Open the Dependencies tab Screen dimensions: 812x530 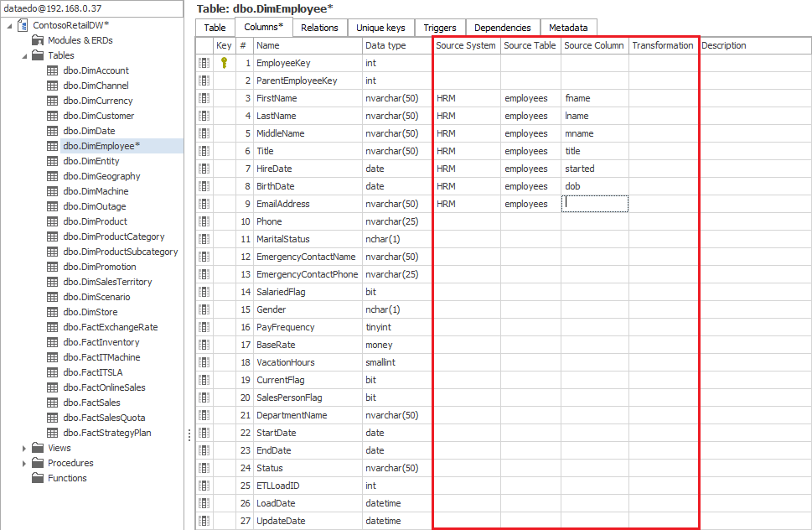[x=502, y=28]
